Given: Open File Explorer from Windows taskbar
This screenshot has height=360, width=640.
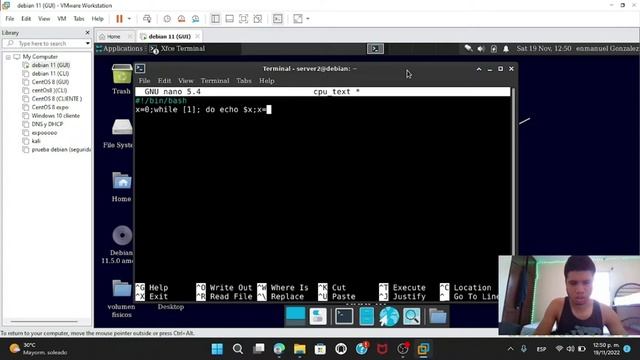Looking at the screenshot, I should [300, 349].
